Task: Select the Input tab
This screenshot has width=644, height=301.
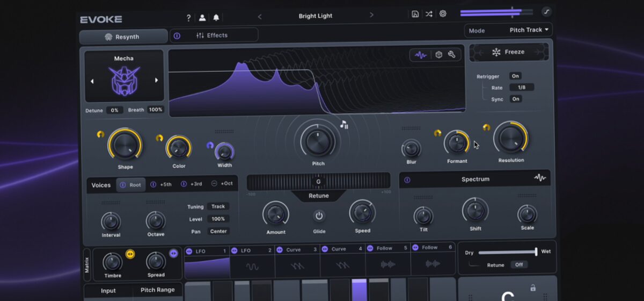Action: (x=108, y=291)
